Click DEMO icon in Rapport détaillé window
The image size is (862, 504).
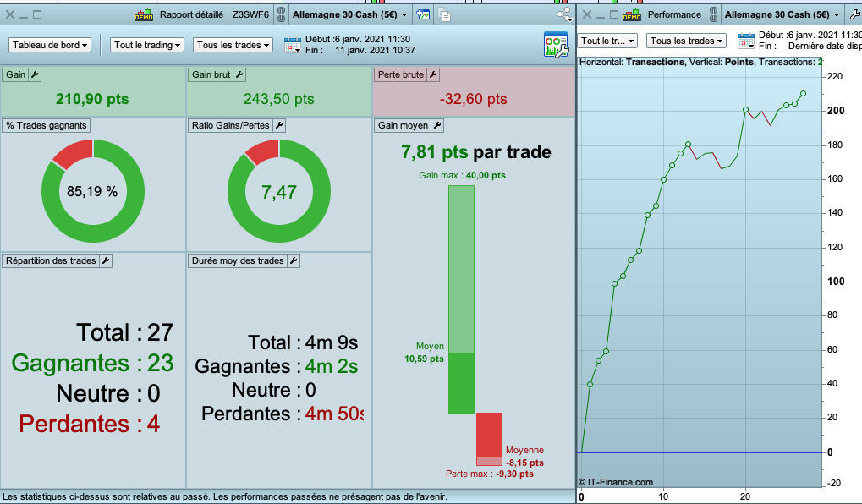tap(144, 15)
